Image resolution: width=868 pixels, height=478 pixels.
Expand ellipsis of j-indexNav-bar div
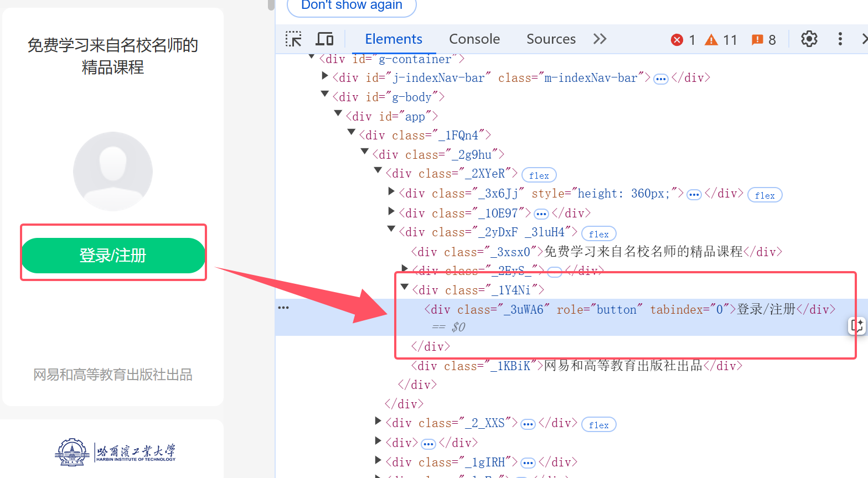[661, 79]
